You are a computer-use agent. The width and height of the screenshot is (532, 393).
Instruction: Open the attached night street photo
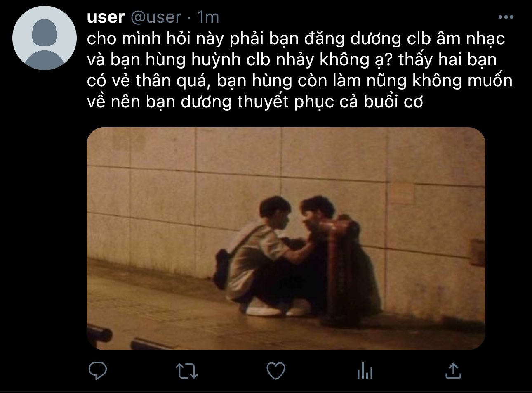click(286, 239)
